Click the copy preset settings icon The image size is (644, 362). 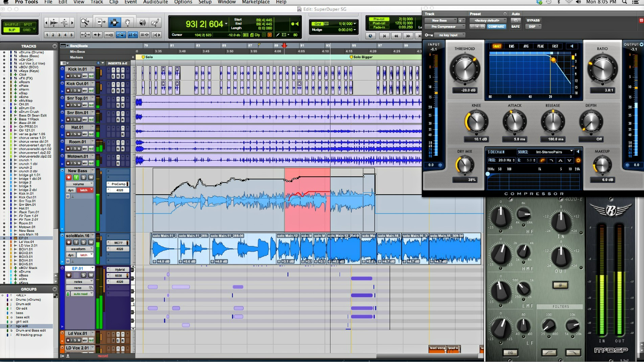(483, 26)
